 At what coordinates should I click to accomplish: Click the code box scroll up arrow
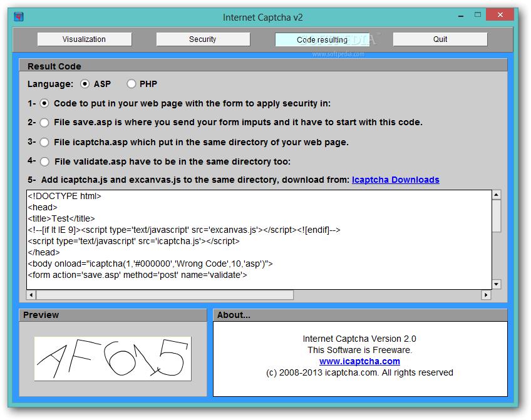pos(497,195)
